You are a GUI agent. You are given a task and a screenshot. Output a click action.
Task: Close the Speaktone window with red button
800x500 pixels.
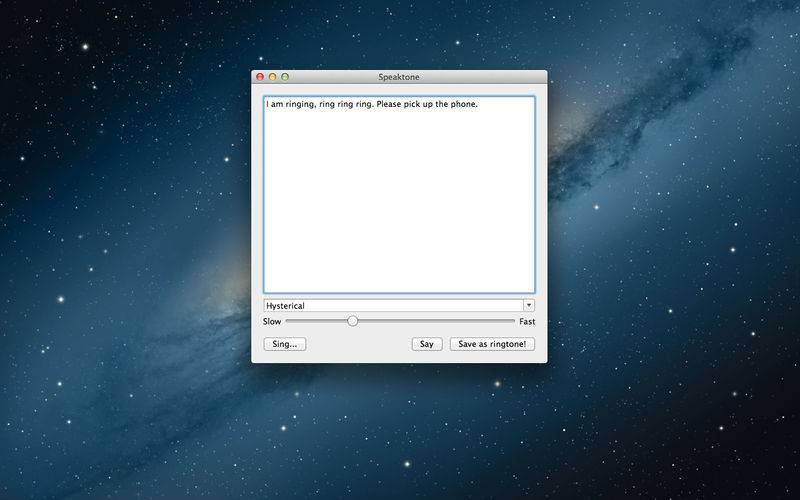(261, 77)
